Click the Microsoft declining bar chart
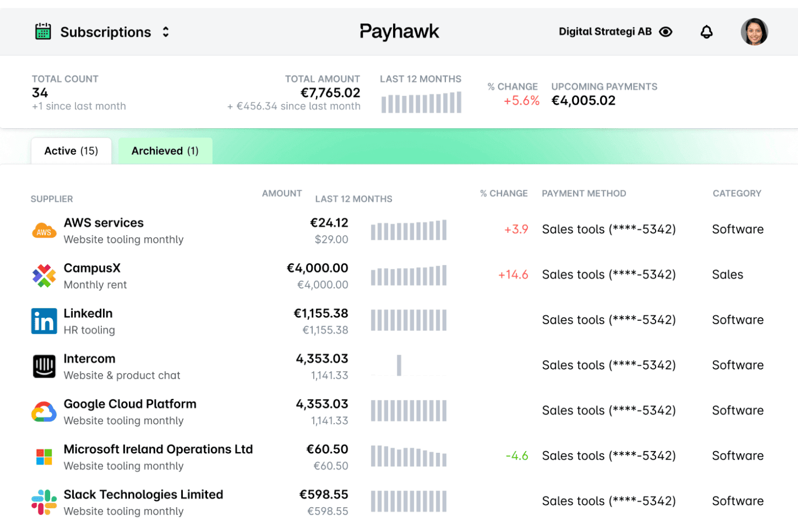798x532 pixels. (409, 456)
